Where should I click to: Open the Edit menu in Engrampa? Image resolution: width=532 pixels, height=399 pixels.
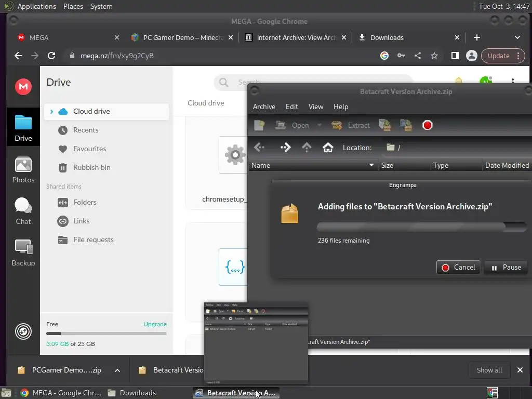click(x=292, y=107)
